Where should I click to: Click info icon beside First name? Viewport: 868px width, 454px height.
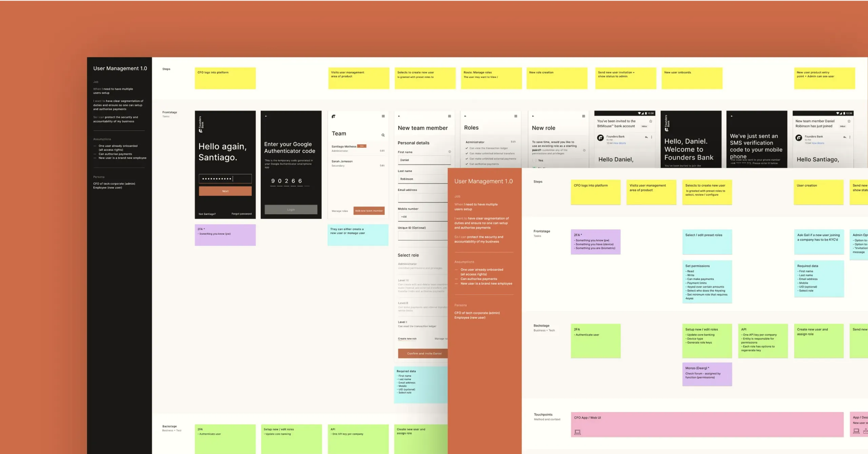pyautogui.click(x=450, y=152)
